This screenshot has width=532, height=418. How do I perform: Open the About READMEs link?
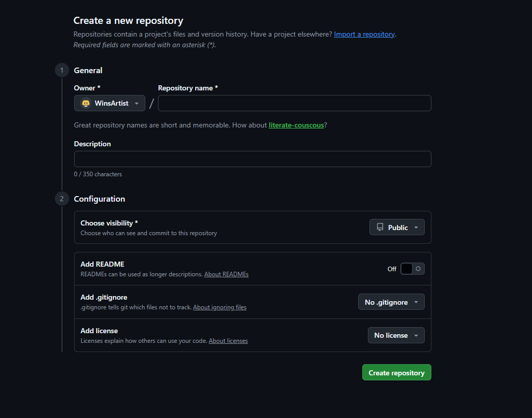click(226, 274)
